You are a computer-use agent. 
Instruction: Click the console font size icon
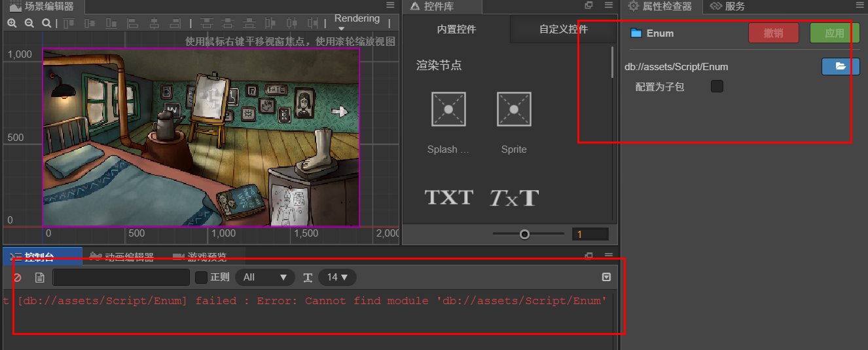(308, 277)
